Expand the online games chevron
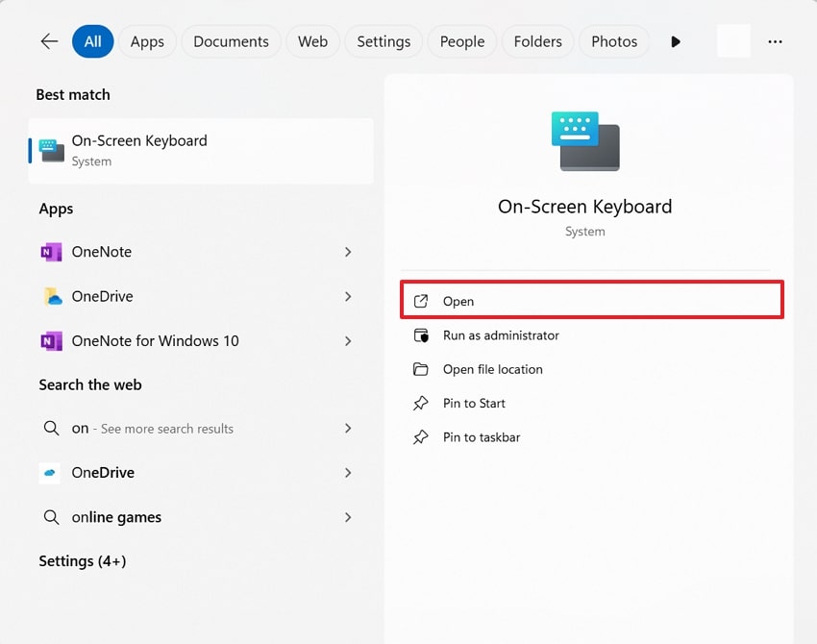This screenshot has height=644, width=817. pyautogui.click(x=348, y=517)
